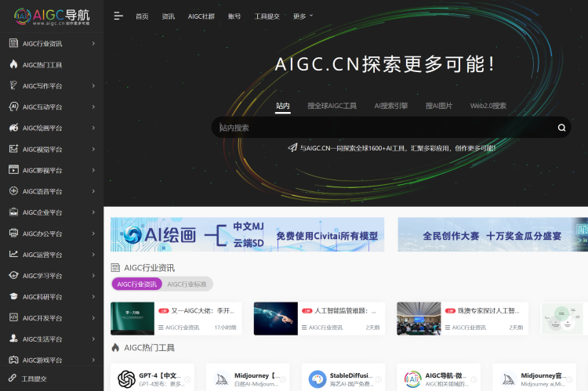Click the AIGC语音平台 audio icon
This screenshot has height=391, width=588.
[13, 191]
